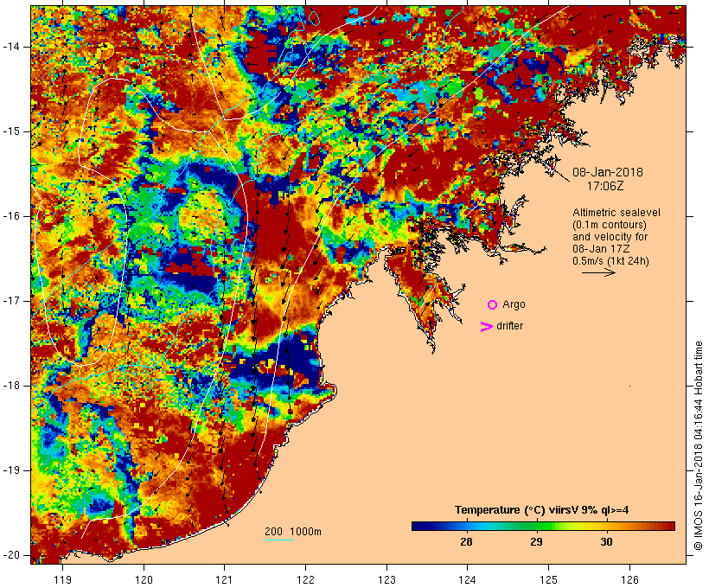Screen dimensions: 709x588
Task: Click the '0.5m/s (1kt 24h)' scale text
Action: [x=611, y=261]
